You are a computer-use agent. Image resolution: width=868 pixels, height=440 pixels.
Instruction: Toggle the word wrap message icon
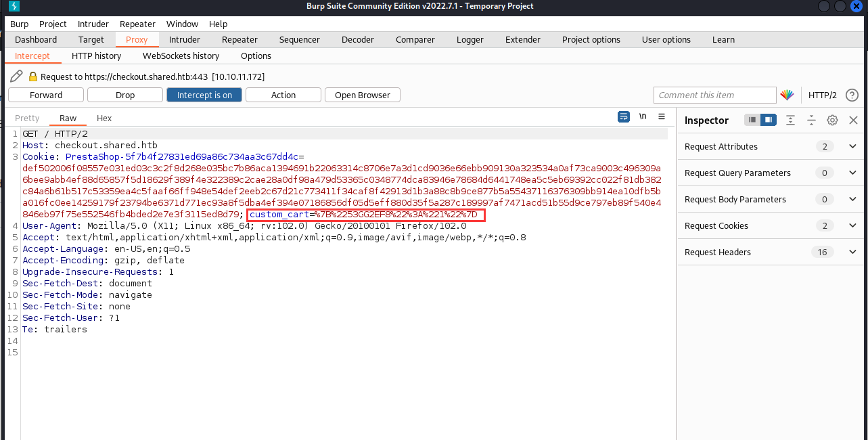point(624,116)
